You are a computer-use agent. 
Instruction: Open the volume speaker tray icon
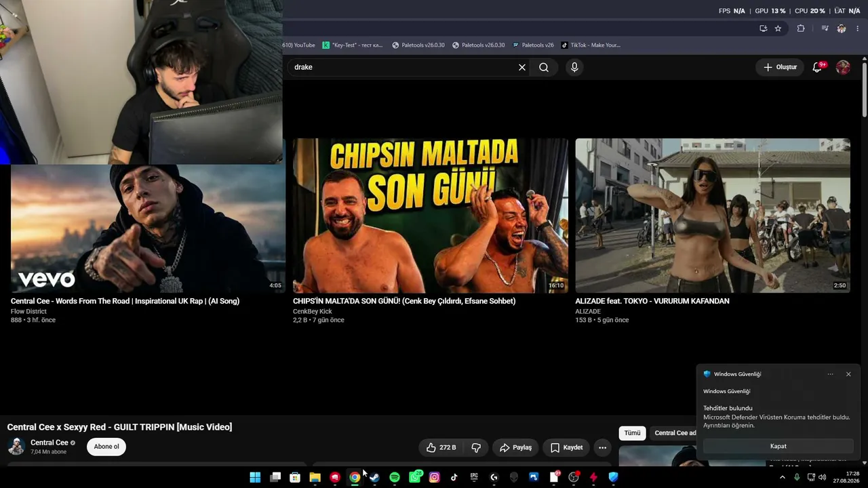[823, 477]
